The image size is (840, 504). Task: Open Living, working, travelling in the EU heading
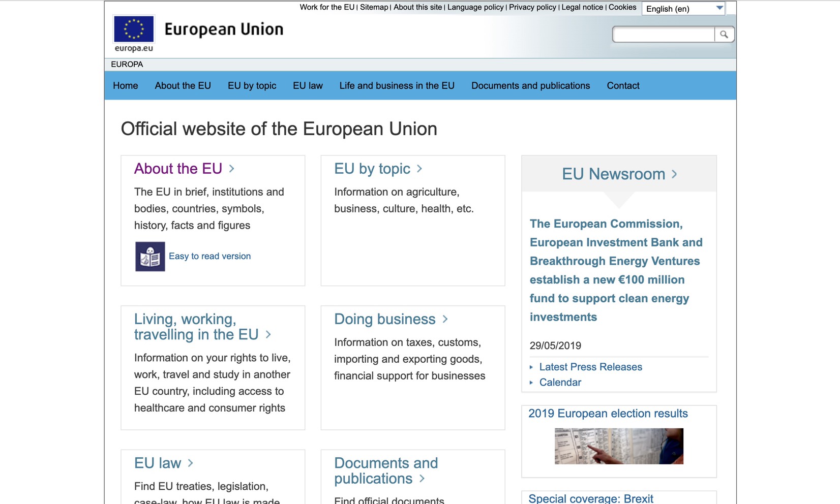tap(196, 327)
